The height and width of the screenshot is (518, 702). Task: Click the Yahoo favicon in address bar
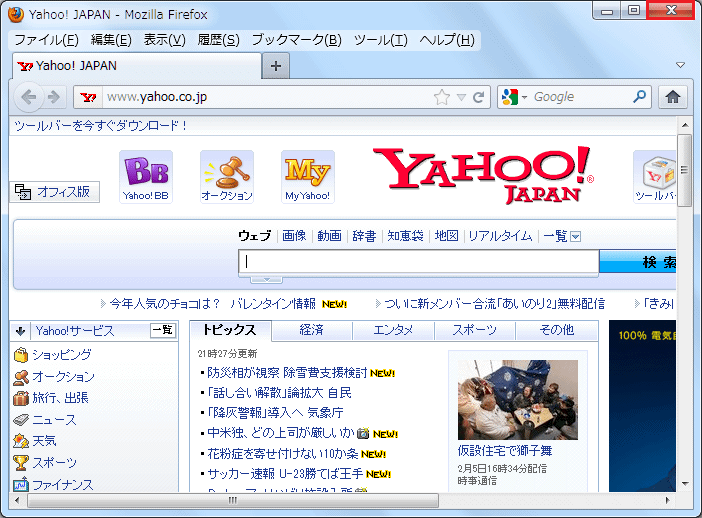click(88, 97)
